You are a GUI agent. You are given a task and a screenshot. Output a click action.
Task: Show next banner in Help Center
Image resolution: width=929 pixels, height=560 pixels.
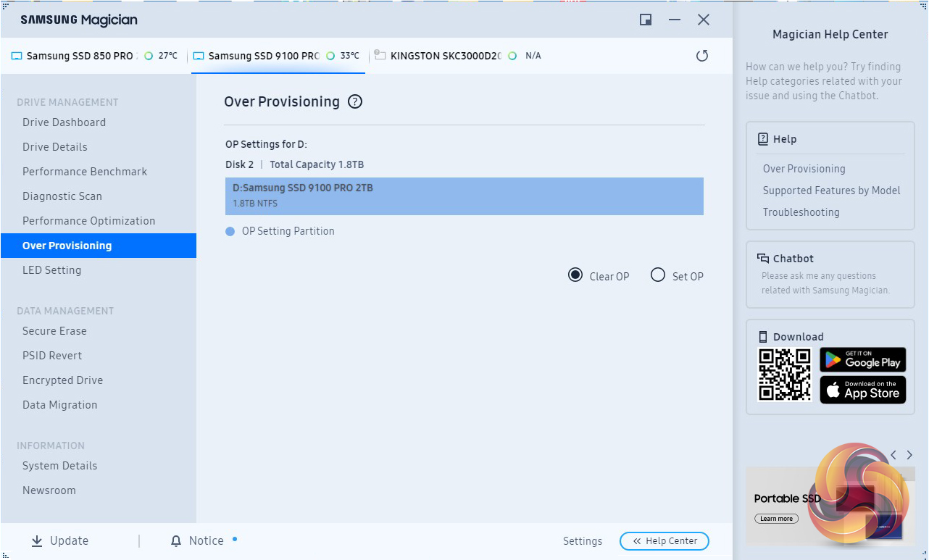(909, 455)
